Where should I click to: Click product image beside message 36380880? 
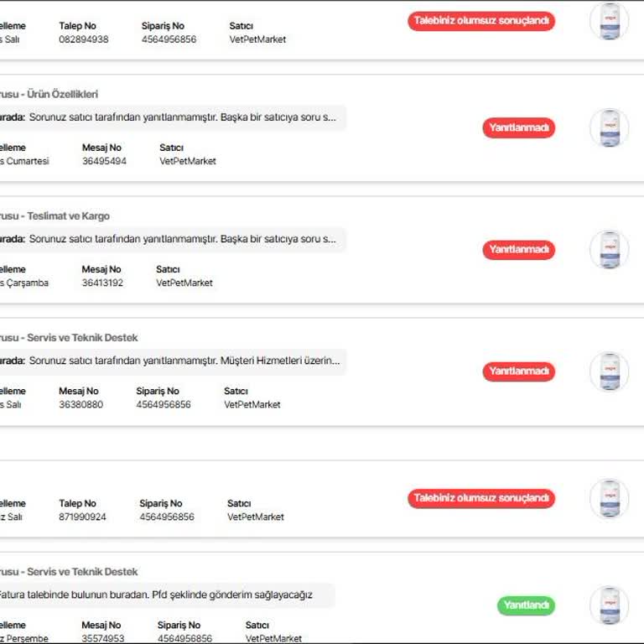(x=609, y=371)
